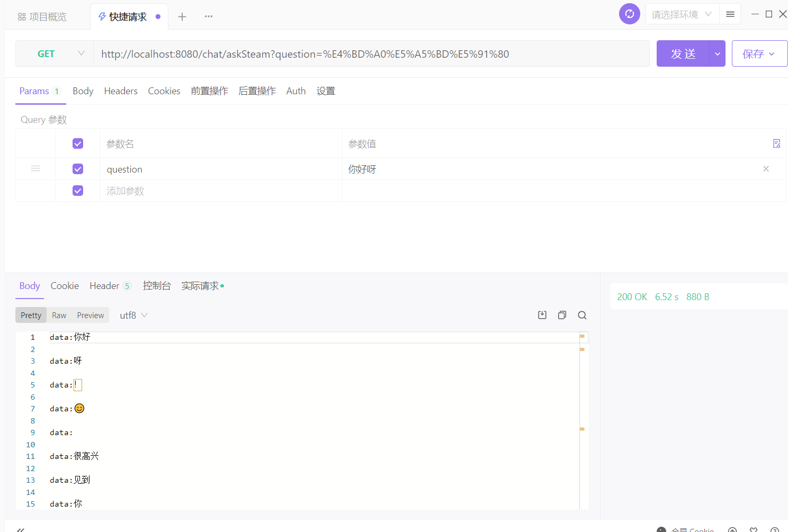Switch to Preview view mode

point(91,315)
